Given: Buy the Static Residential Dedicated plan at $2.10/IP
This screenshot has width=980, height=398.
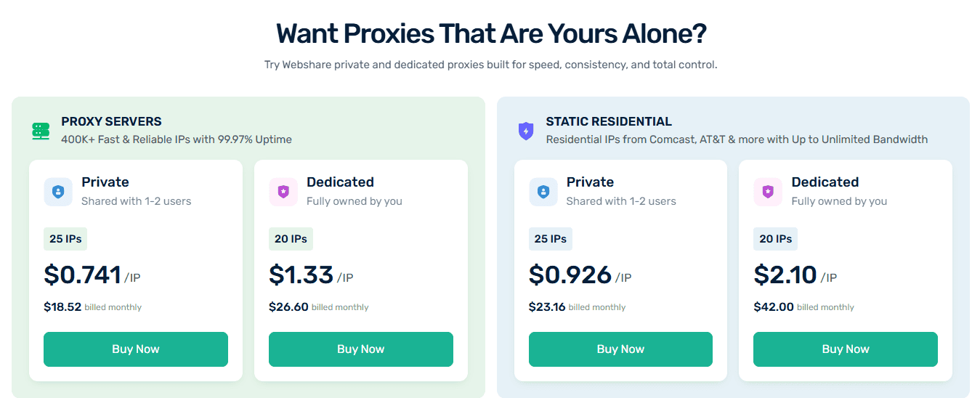Looking at the screenshot, I should click(846, 349).
